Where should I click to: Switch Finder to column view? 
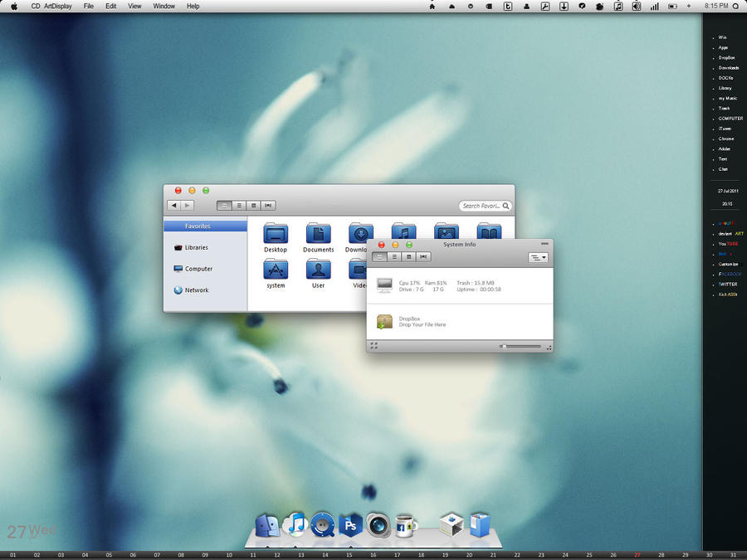(x=253, y=205)
